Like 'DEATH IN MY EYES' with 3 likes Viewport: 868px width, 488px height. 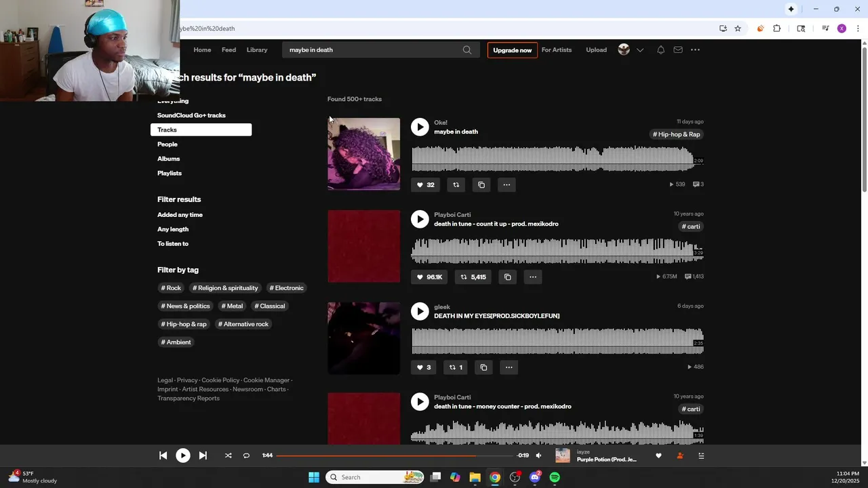tap(424, 367)
